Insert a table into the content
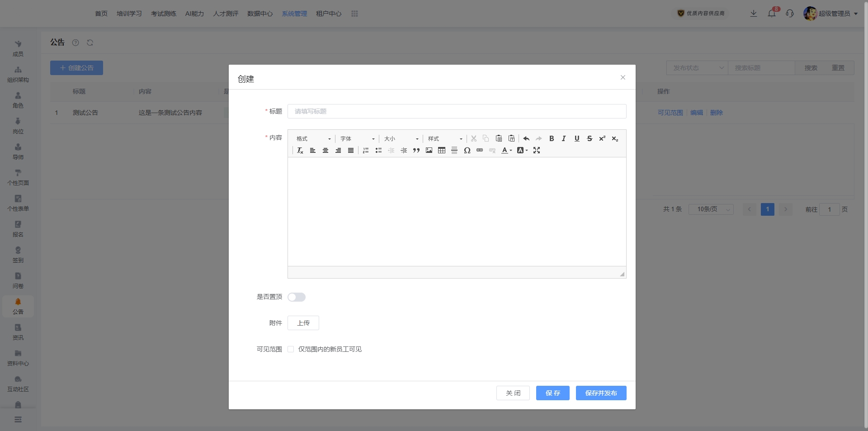The width and height of the screenshot is (868, 431). (x=442, y=150)
